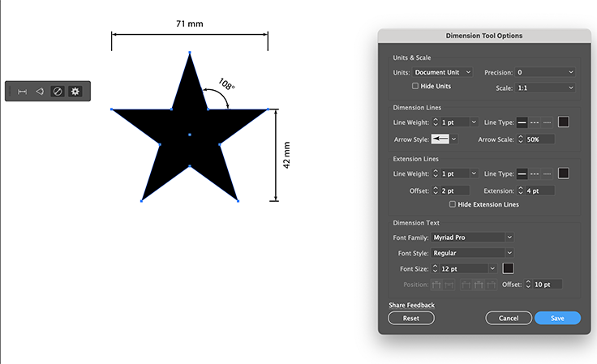Check the Hide Extension Lines box
The image size is (597, 364).
[453, 204]
